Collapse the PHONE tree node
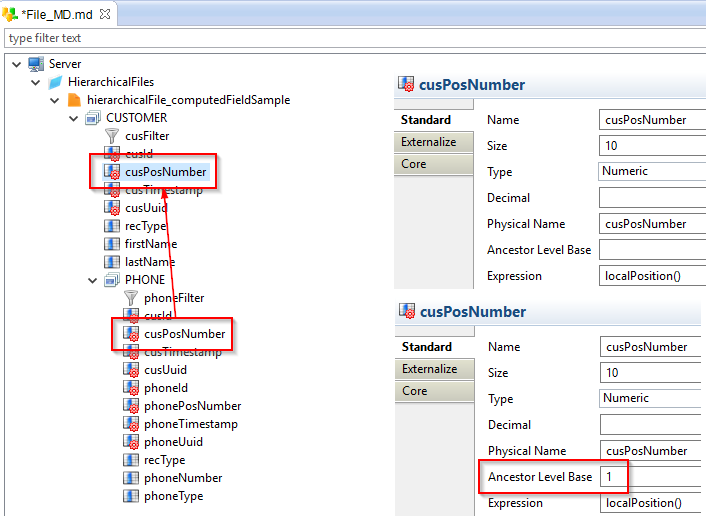706x516 pixels. point(92,280)
